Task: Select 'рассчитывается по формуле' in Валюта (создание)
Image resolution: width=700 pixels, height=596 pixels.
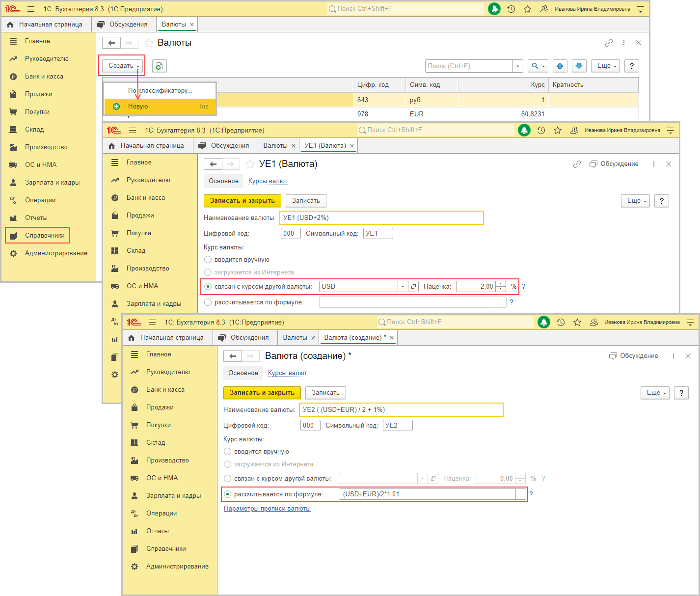Action: [228, 494]
